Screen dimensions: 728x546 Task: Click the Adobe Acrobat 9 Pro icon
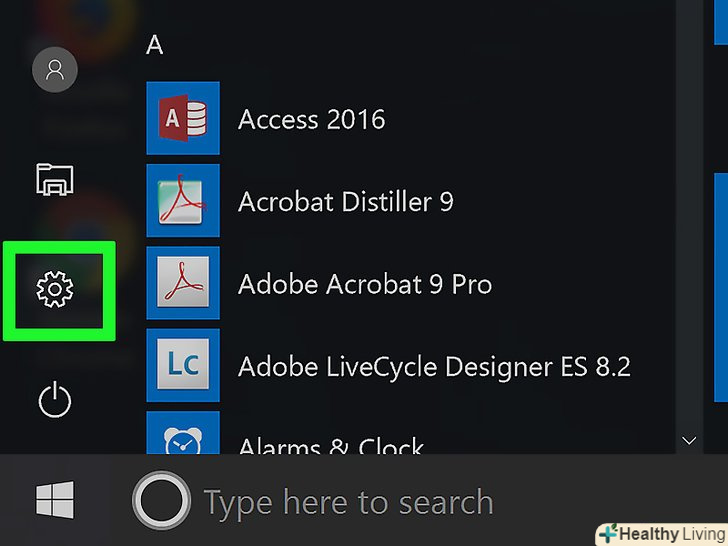(x=183, y=284)
